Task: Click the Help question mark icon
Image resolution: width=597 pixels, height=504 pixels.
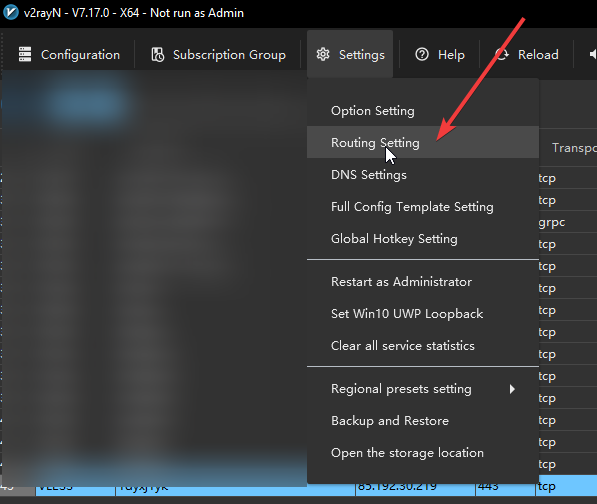Action: click(422, 54)
